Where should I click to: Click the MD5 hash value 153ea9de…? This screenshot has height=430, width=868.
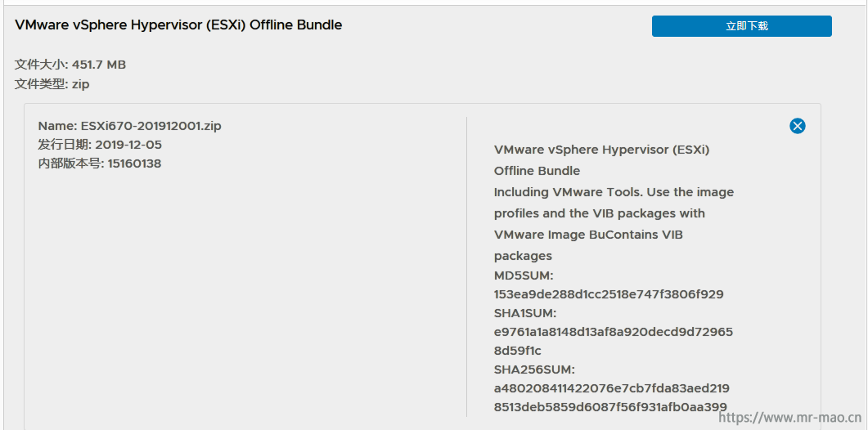609,293
